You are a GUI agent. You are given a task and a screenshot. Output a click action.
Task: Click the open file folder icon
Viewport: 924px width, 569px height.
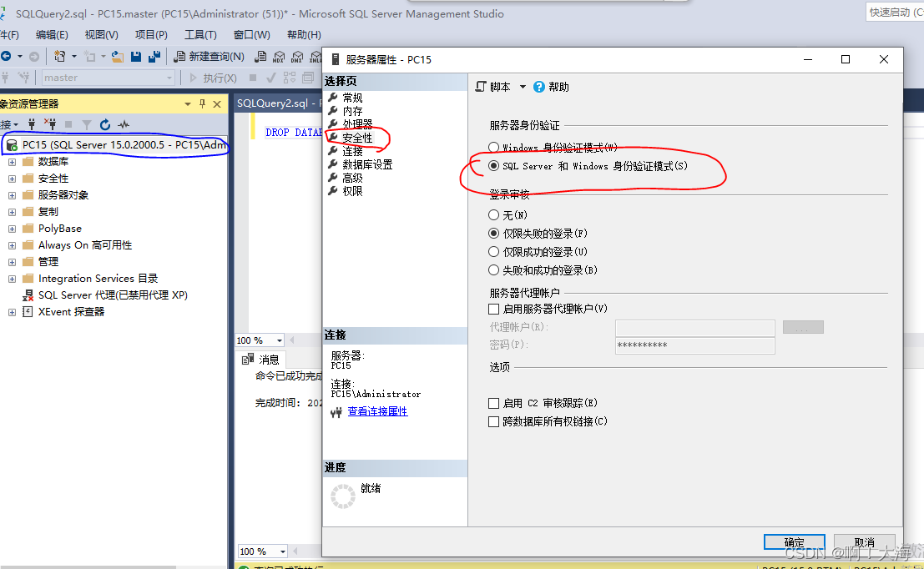click(x=118, y=57)
